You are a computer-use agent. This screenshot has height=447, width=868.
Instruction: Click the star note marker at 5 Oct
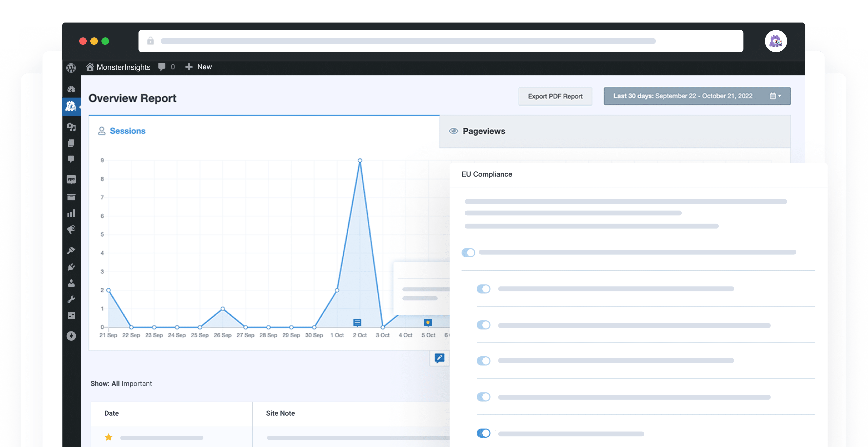point(428,323)
